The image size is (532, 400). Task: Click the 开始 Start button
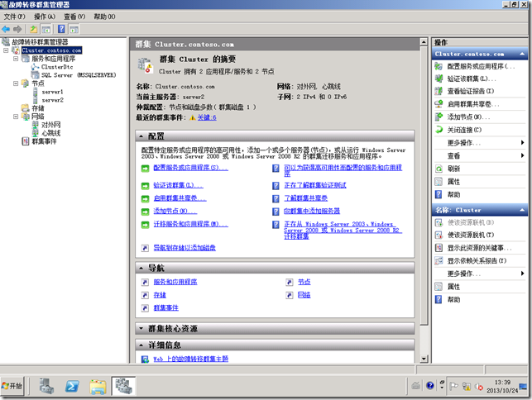point(12,386)
